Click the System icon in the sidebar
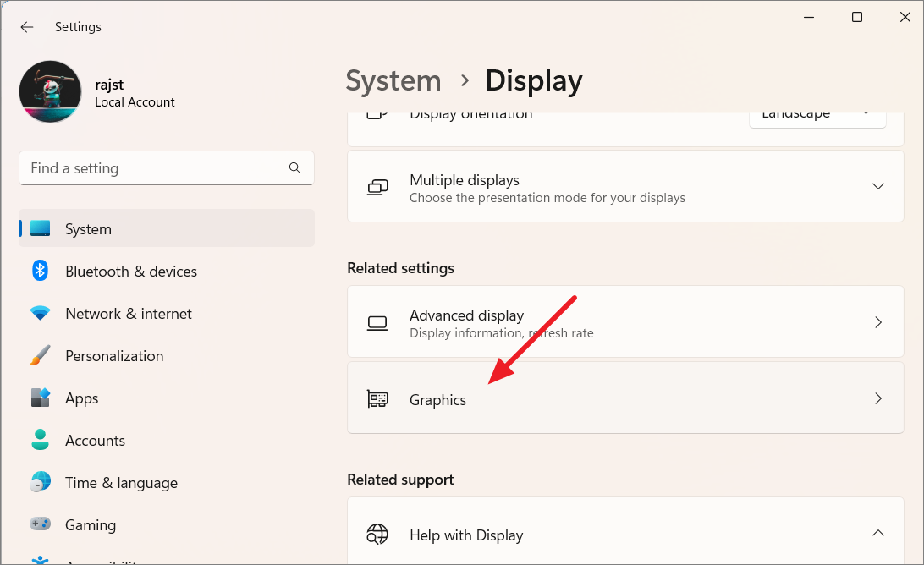 pyautogui.click(x=40, y=228)
